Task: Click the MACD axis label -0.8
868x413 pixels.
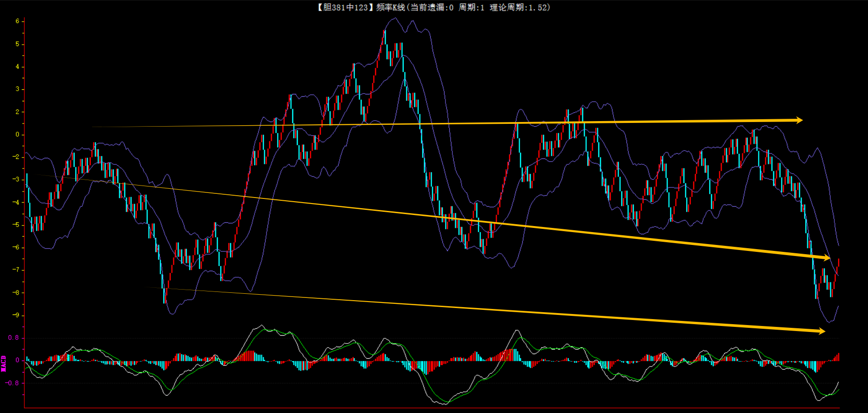Action: point(12,383)
